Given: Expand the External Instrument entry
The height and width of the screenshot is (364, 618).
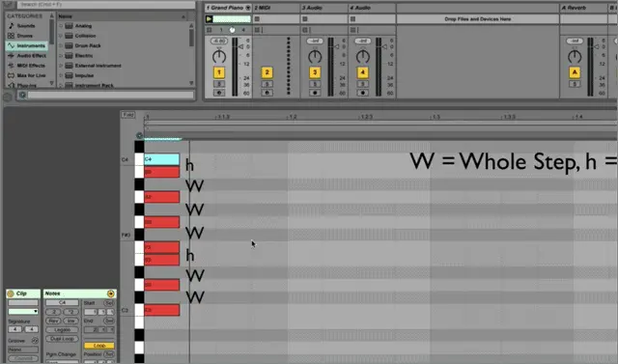Looking at the screenshot, I should pos(61,66).
